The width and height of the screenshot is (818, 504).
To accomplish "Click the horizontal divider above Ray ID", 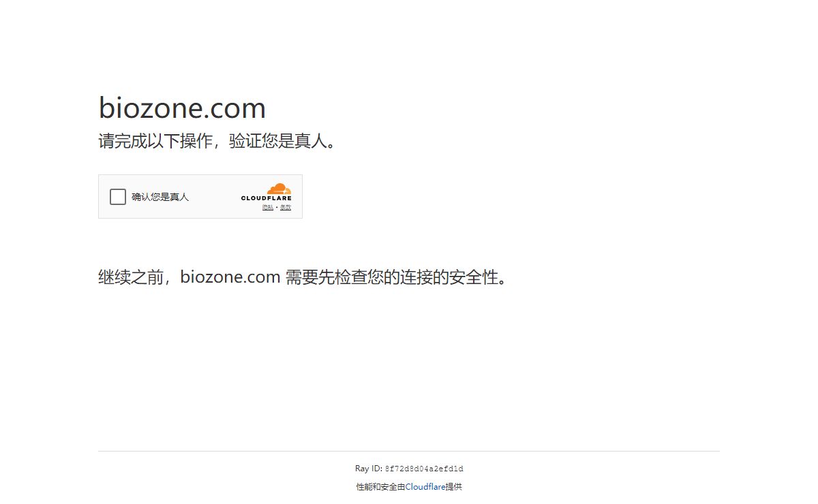I will pyautogui.click(x=409, y=451).
